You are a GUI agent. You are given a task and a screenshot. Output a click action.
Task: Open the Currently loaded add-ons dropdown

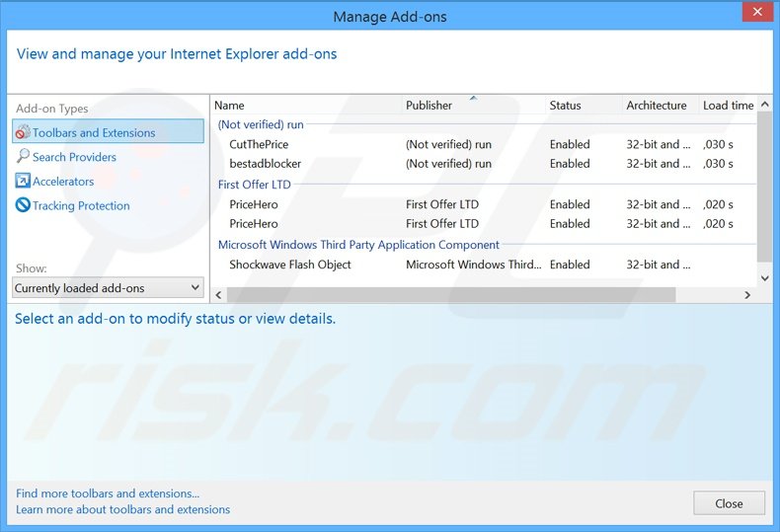coord(108,288)
